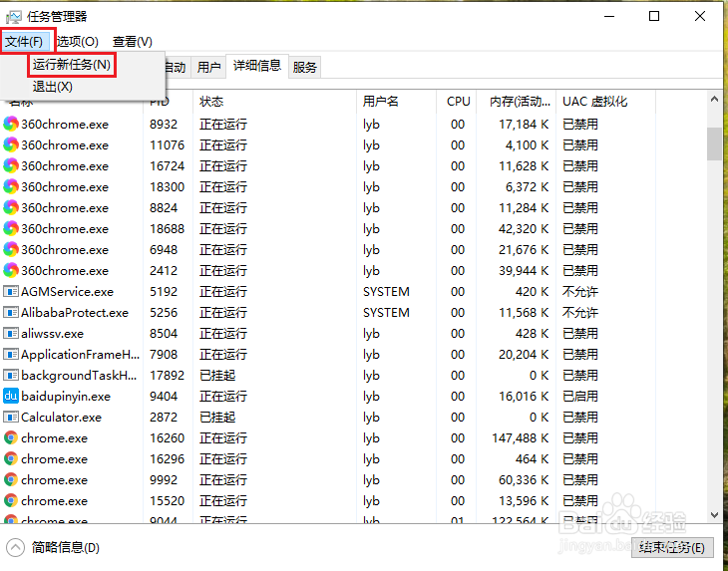Click icon of 360chrome.exe PID 6948
The image size is (728, 571).
tap(11, 249)
